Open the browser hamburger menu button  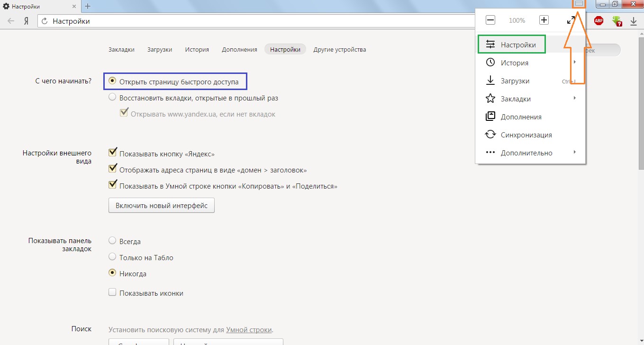pos(579,4)
